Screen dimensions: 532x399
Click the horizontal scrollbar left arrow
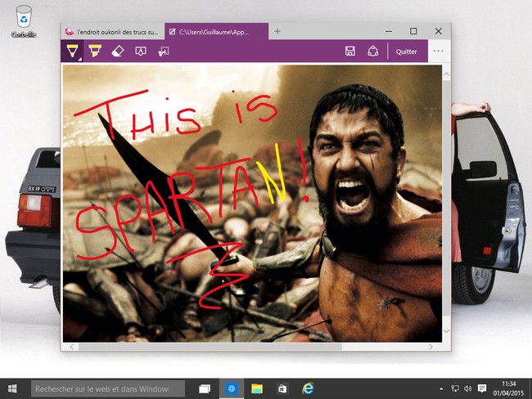click(71, 347)
